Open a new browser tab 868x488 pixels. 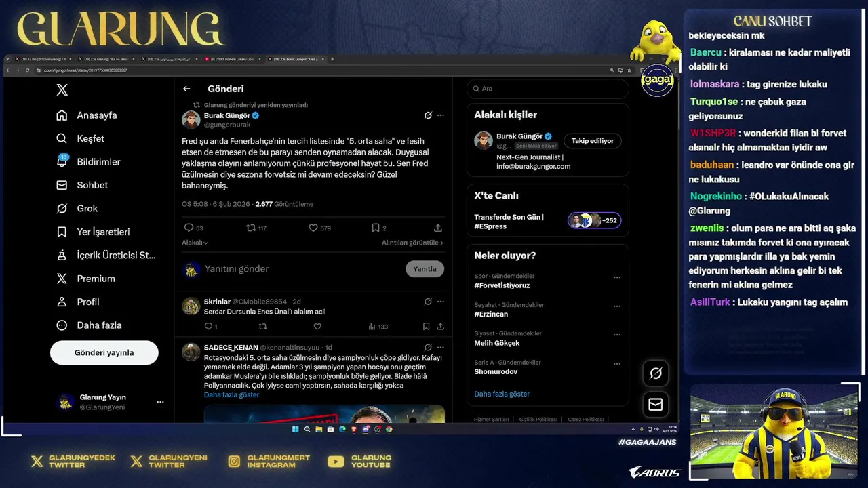pos(332,59)
